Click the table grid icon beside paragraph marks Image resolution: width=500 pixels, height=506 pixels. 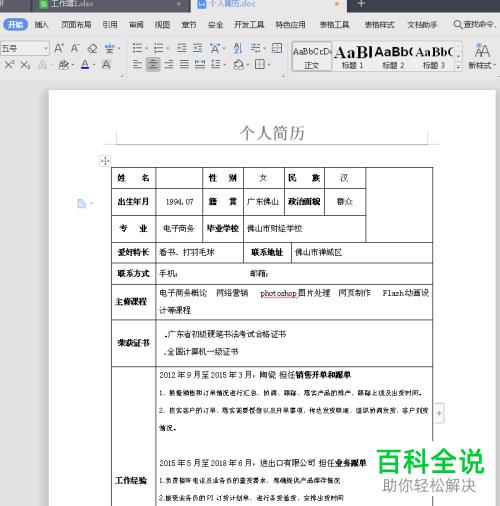point(277,48)
